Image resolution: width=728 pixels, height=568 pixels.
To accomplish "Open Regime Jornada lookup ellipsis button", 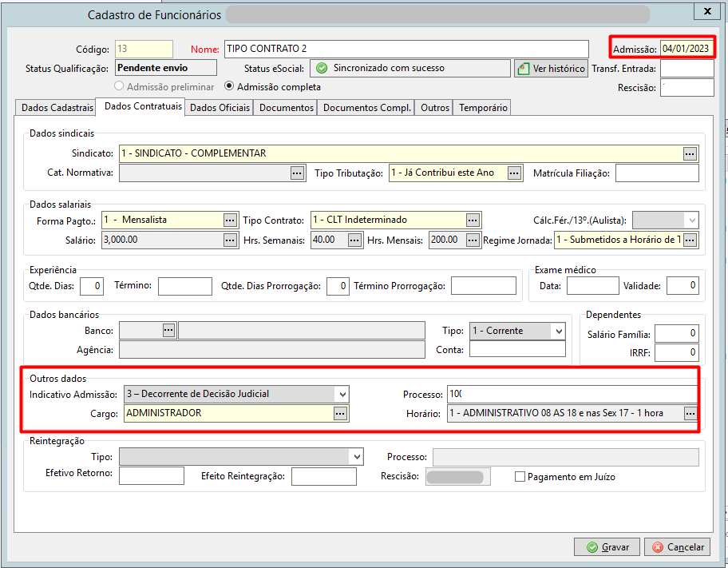I will [x=690, y=240].
